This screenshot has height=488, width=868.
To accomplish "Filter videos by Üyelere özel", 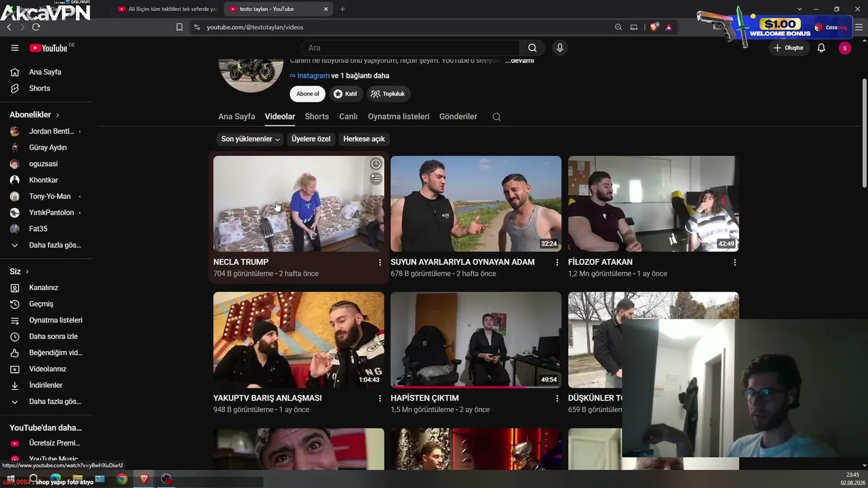I will (x=311, y=139).
